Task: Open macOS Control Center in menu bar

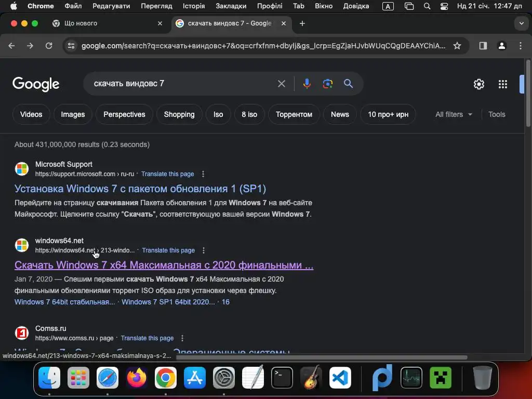Action: [444, 6]
